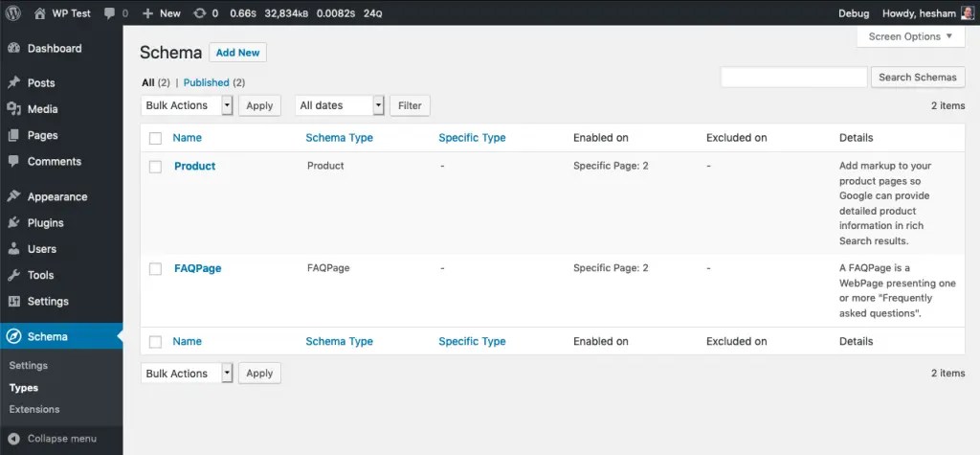
Task: Click the schema search input field
Action: (x=793, y=77)
